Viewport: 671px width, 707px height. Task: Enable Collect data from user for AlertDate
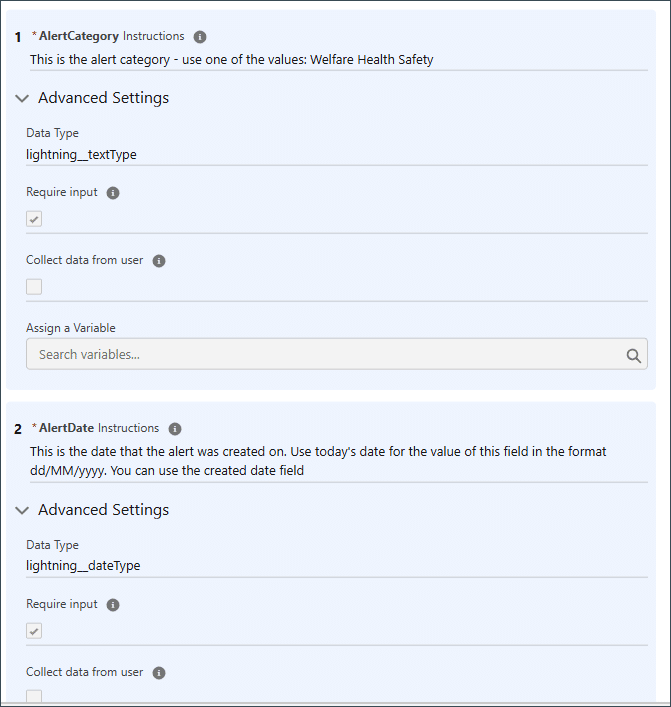click(x=34, y=697)
